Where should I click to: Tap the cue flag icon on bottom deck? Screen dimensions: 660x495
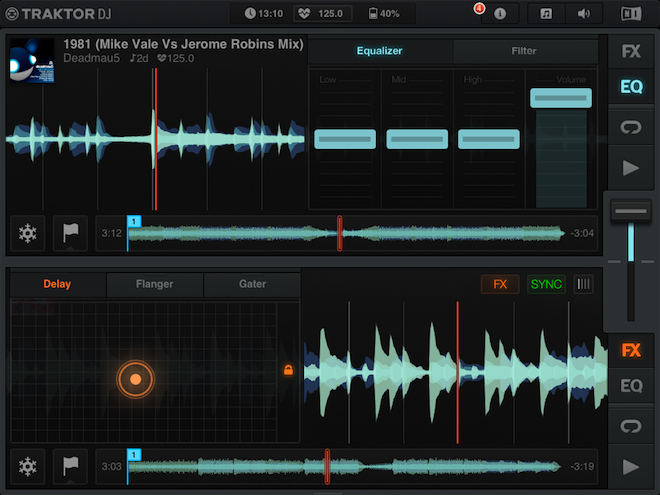point(71,466)
